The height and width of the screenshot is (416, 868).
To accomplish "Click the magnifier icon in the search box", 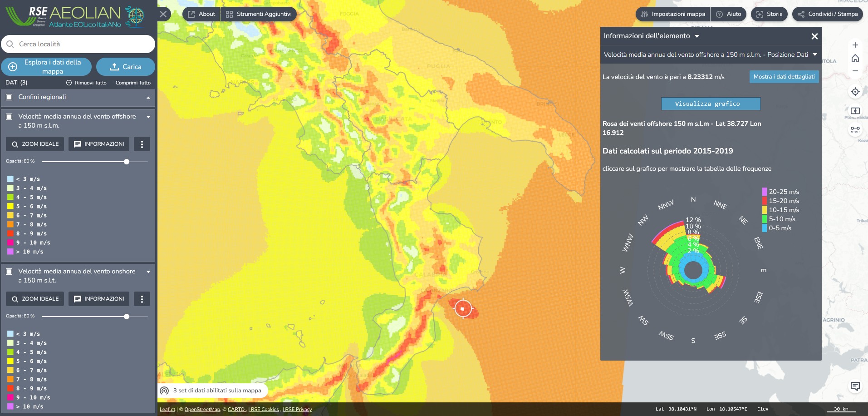I will [x=10, y=44].
